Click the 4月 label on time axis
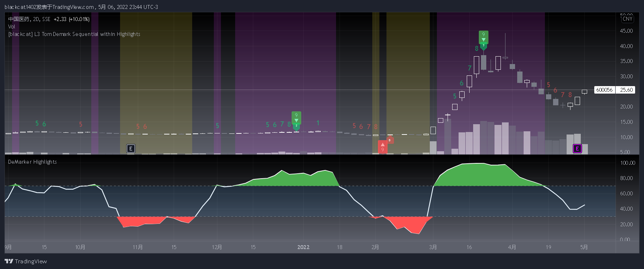 point(512,247)
